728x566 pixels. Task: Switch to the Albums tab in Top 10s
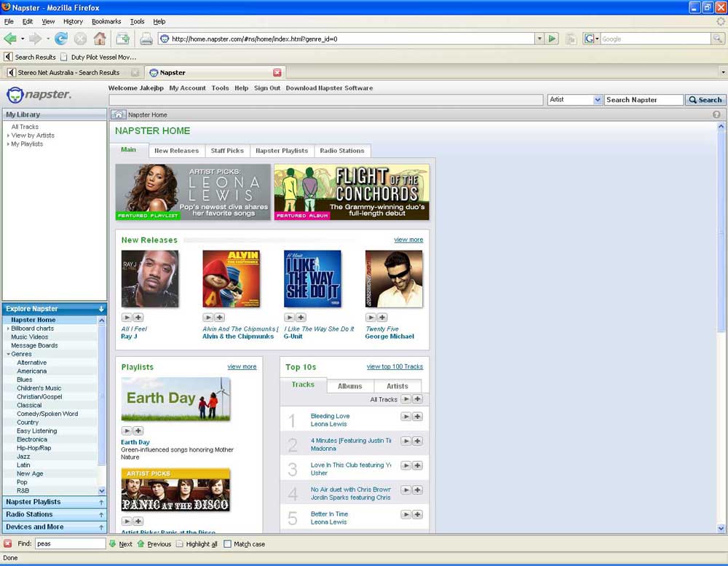349,386
